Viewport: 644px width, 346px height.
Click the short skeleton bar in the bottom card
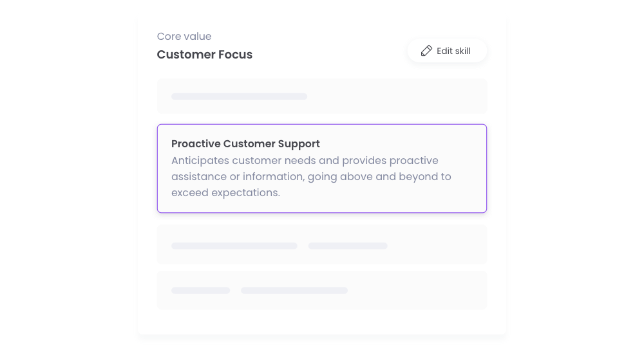[200, 291]
